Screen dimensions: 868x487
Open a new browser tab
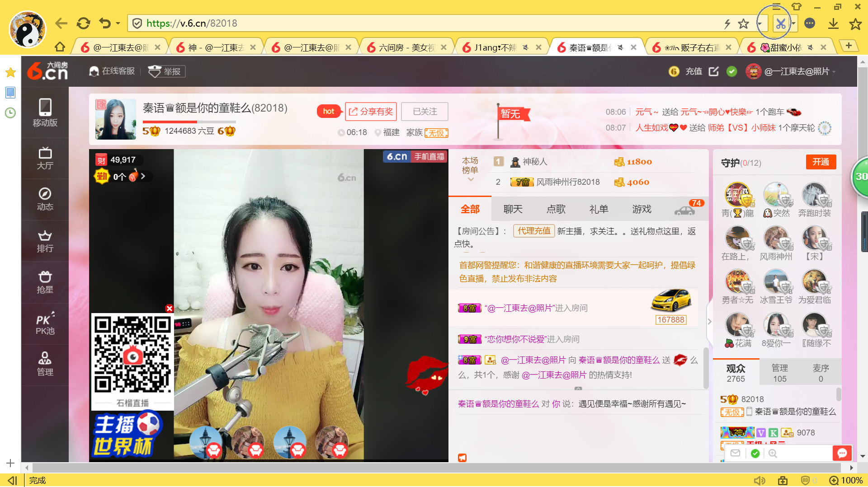pos(849,46)
